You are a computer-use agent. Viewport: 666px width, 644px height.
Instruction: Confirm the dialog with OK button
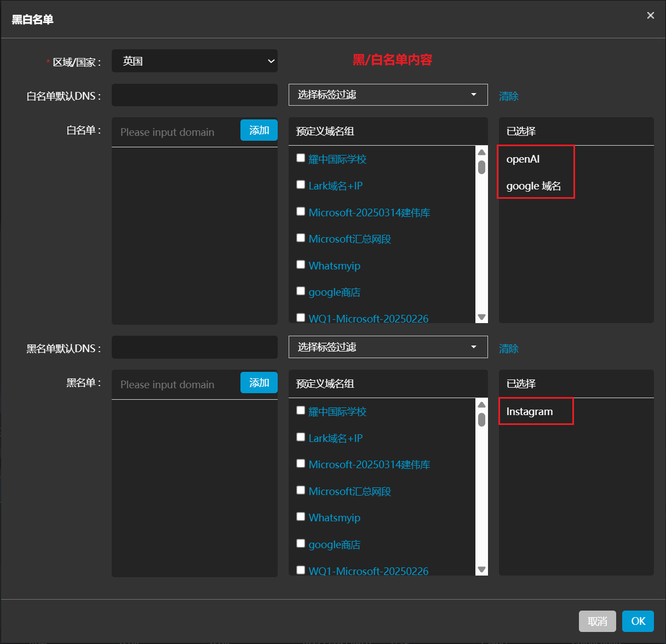coord(638,622)
